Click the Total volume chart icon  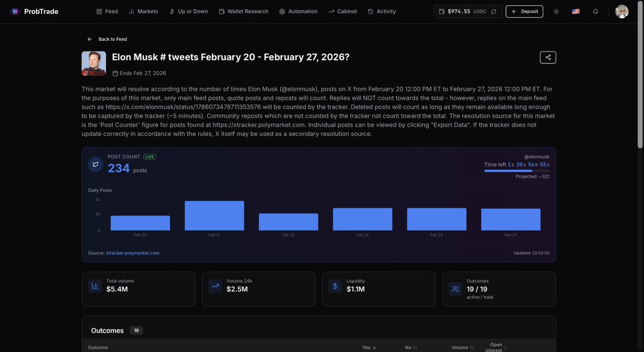pyautogui.click(x=95, y=286)
